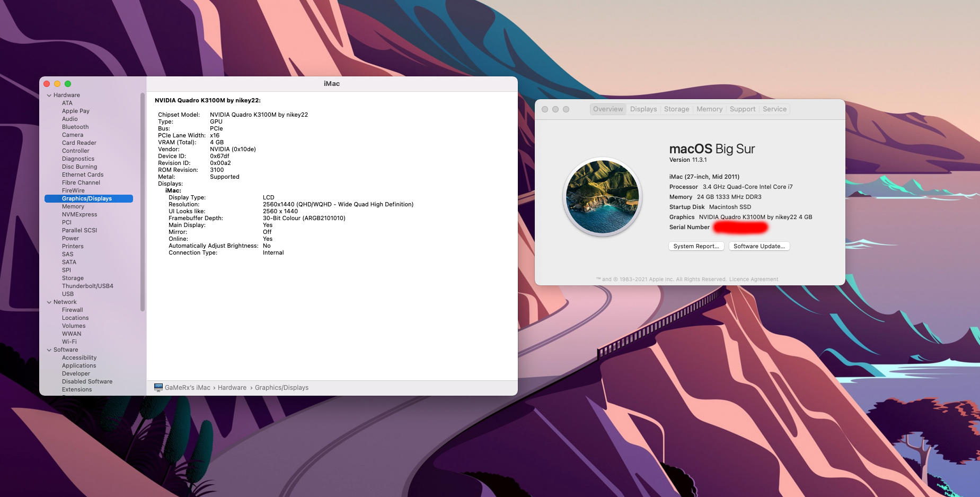Select Controller in the sidebar
The width and height of the screenshot is (980, 497).
click(x=76, y=151)
